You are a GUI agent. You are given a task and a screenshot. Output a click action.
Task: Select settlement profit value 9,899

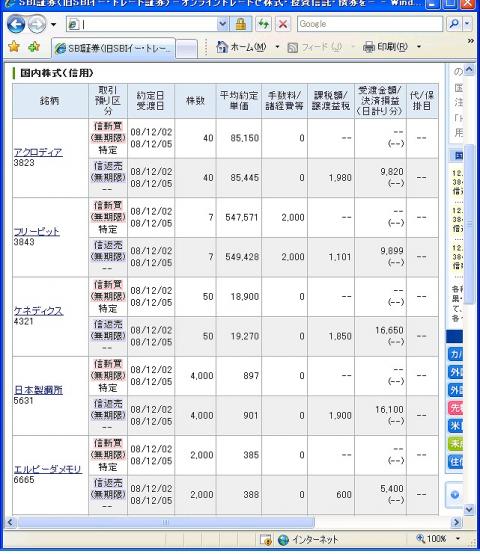pyautogui.click(x=392, y=251)
